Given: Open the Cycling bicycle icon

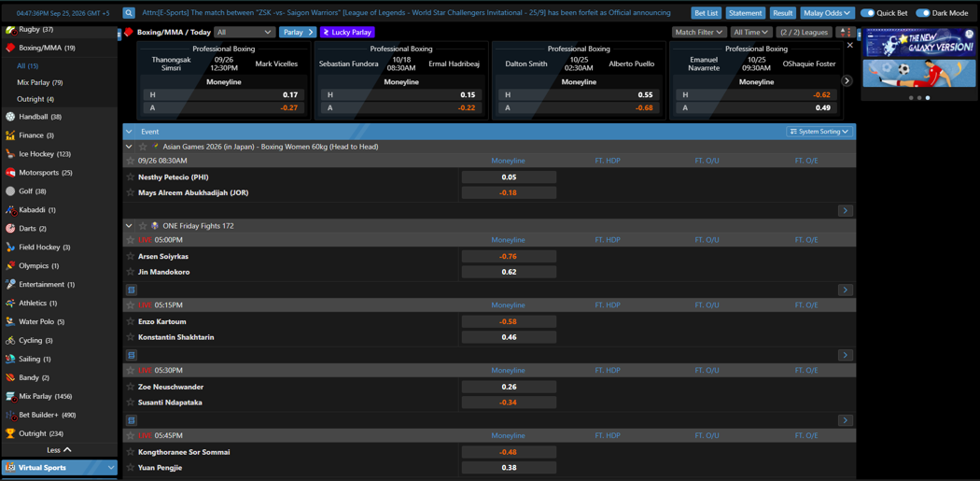Looking at the screenshot, I should coord(10,341).
